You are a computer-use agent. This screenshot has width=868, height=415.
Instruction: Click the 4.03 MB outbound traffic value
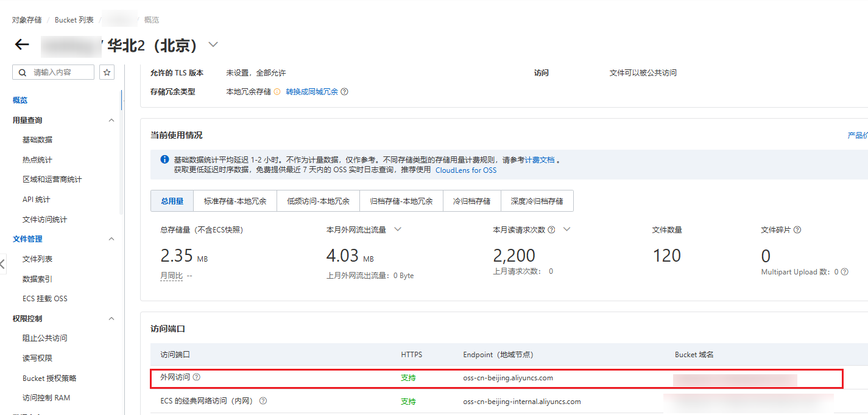point(350,256)
